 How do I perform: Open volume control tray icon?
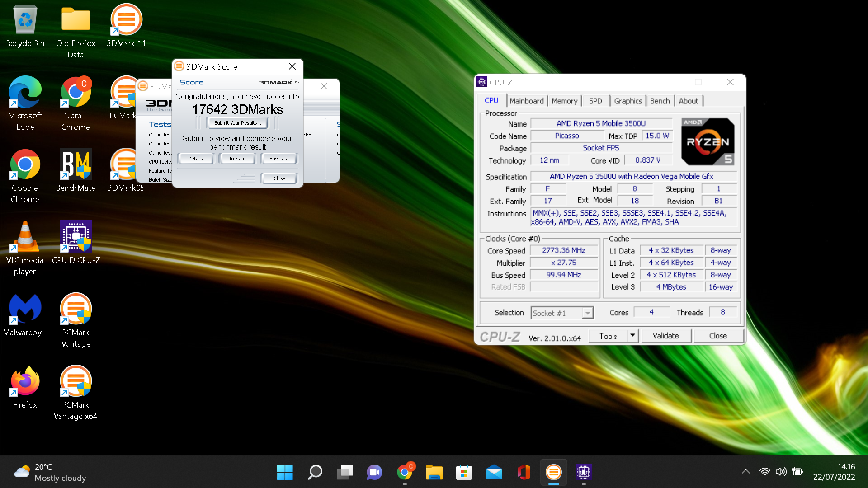pyautogui.click(x=781, y=472)
